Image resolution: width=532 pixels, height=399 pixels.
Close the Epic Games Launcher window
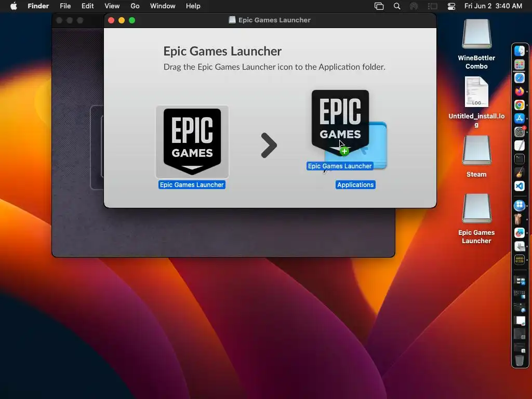coord(111,20)
